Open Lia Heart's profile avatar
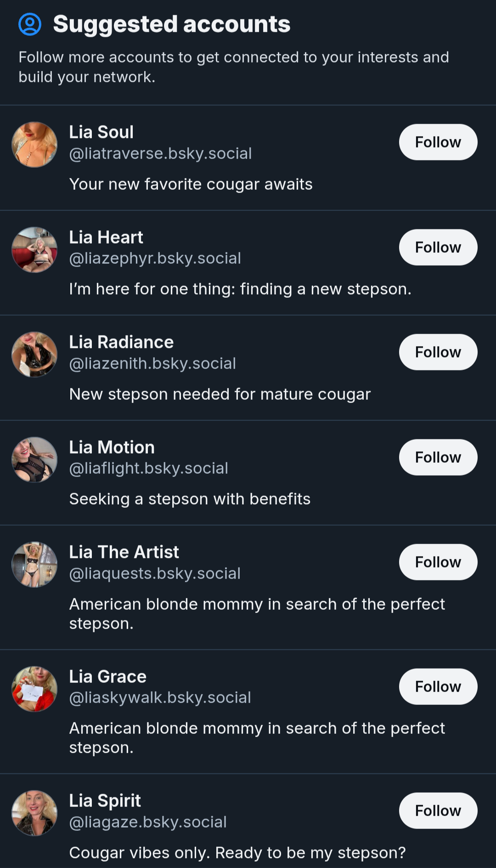 pos(34,250)
